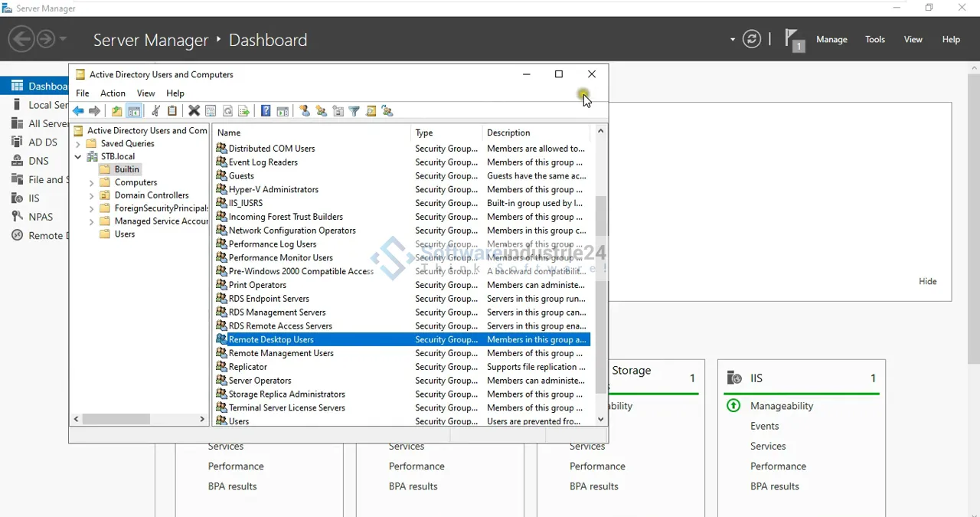The image size is (980, 517).
Task: Expand the Computers tree node
Action: click(x=91, y=182)
